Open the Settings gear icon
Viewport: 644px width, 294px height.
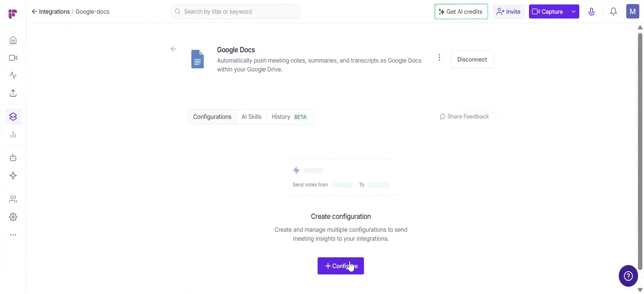(x=13, y=217)
